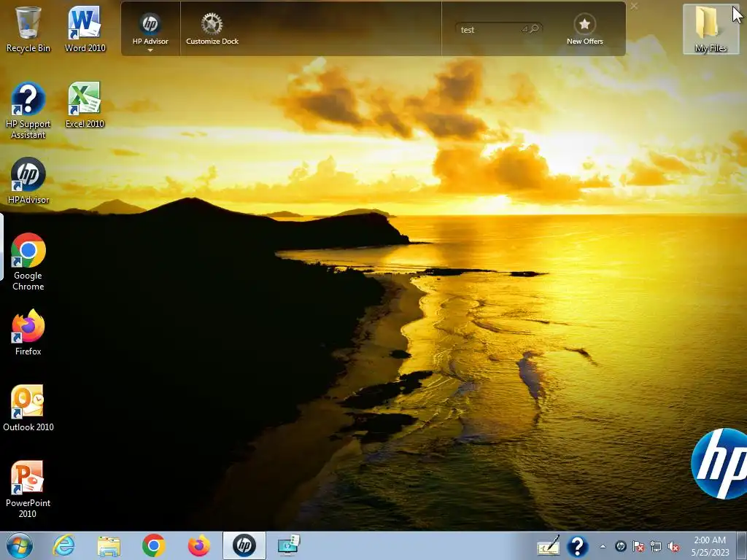
Task: Click the magnifier search icon in dock
Action: click(x=535, y=29)
